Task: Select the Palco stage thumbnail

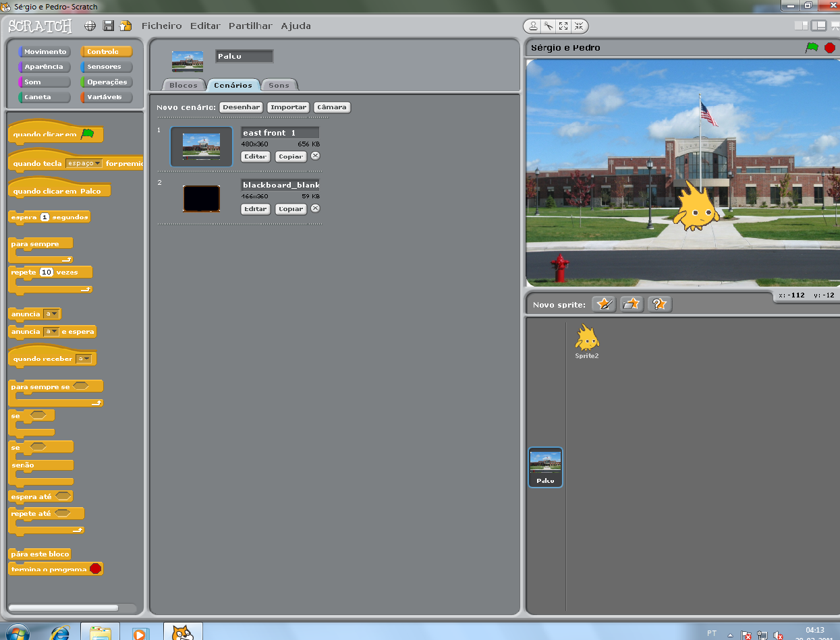Action: click(x=545, y=467)
